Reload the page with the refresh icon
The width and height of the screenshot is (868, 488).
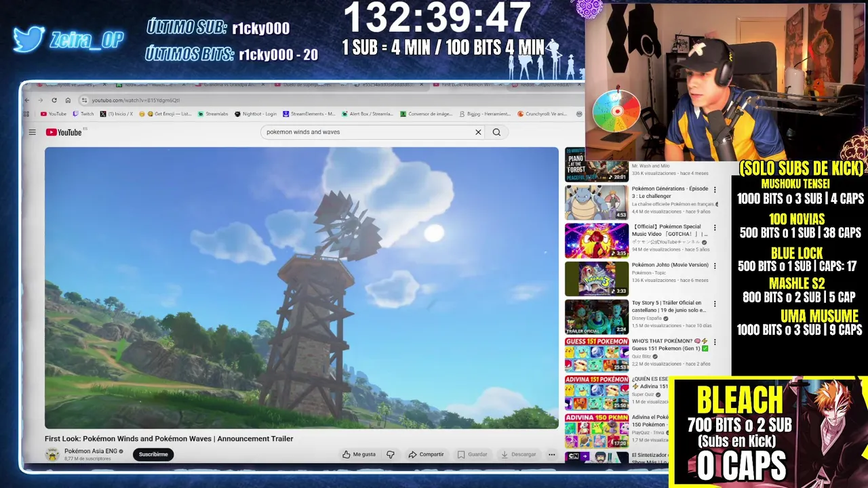click(x=54, y=100)
